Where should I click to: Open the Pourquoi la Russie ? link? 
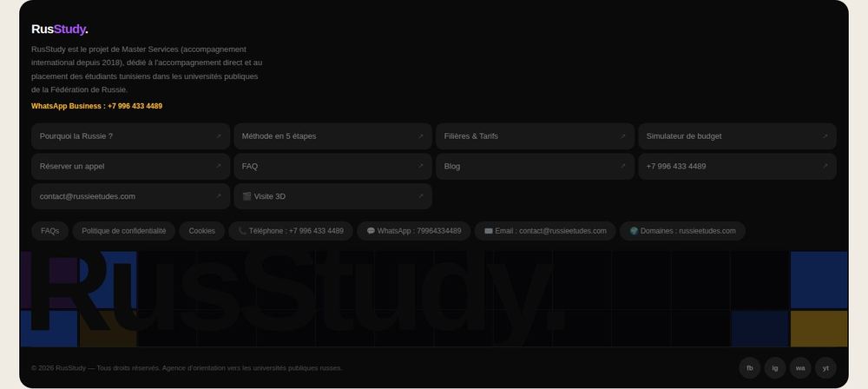click(131, 135)
